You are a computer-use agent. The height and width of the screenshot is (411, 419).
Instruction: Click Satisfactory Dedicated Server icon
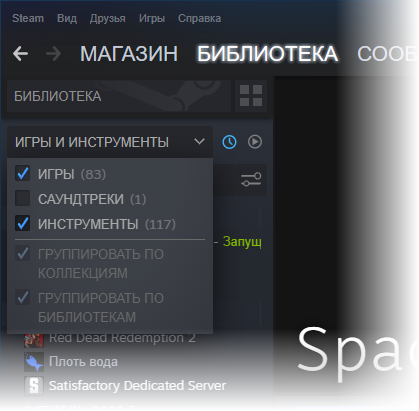[34, 386]
